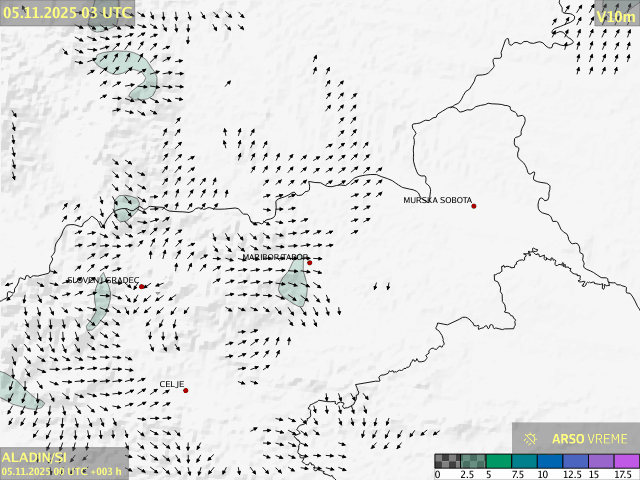Select the teal 7.5–10 legend swatch
Image resolution: width=640 pixels, height=480 pixels.
tap(524, 461)
